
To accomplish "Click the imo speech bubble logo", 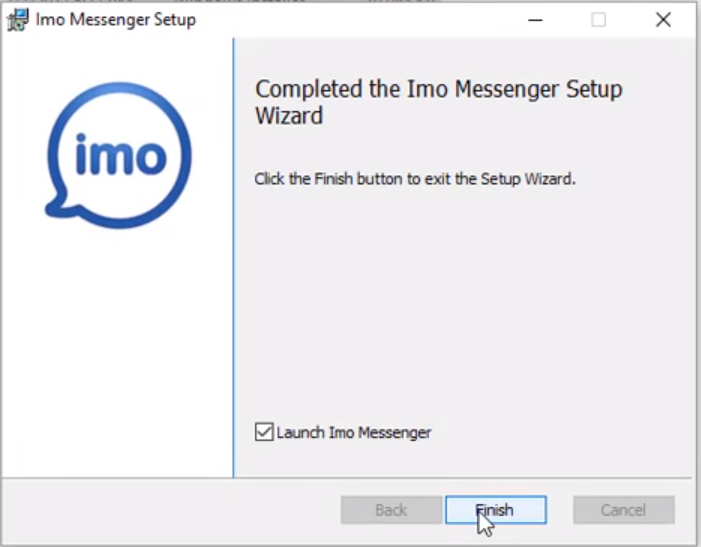I will coord(118,156).
